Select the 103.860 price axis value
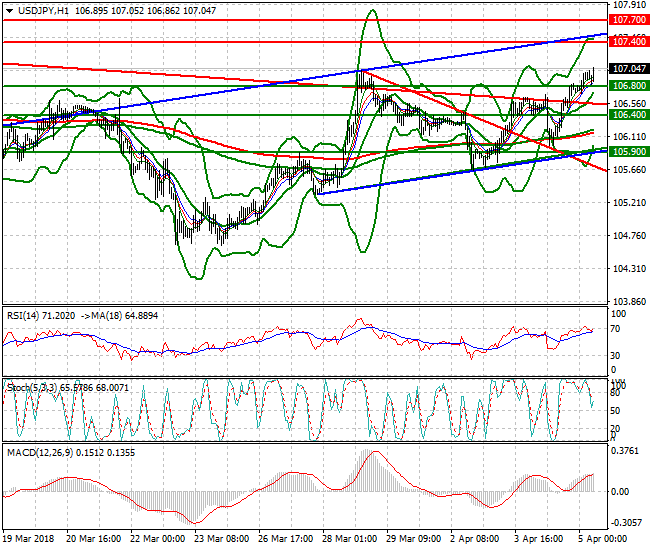Image resolution: width=650 pixels, height=550 pixels. tap(629, 301)
